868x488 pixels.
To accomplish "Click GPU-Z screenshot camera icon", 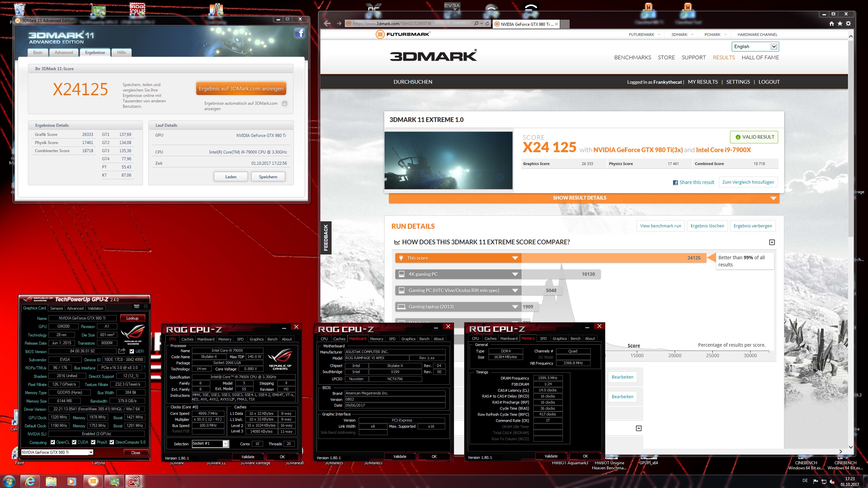I will click(136, 306).
